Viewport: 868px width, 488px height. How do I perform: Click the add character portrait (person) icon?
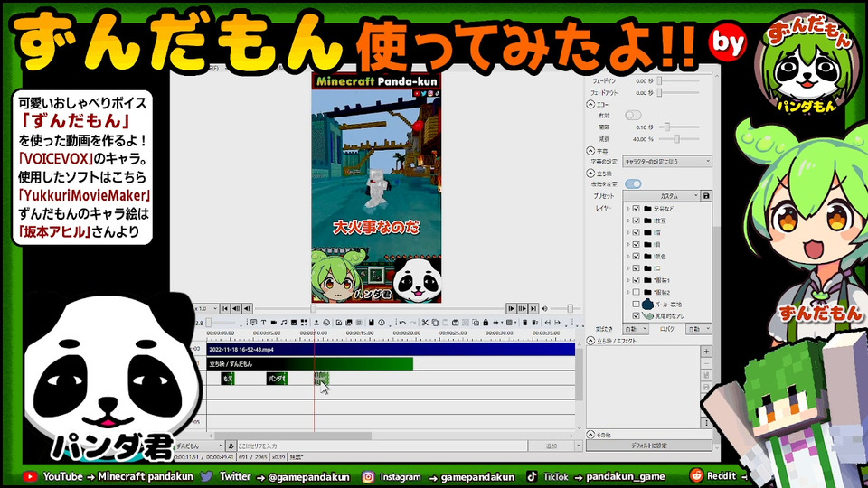[x=316, y=322]
